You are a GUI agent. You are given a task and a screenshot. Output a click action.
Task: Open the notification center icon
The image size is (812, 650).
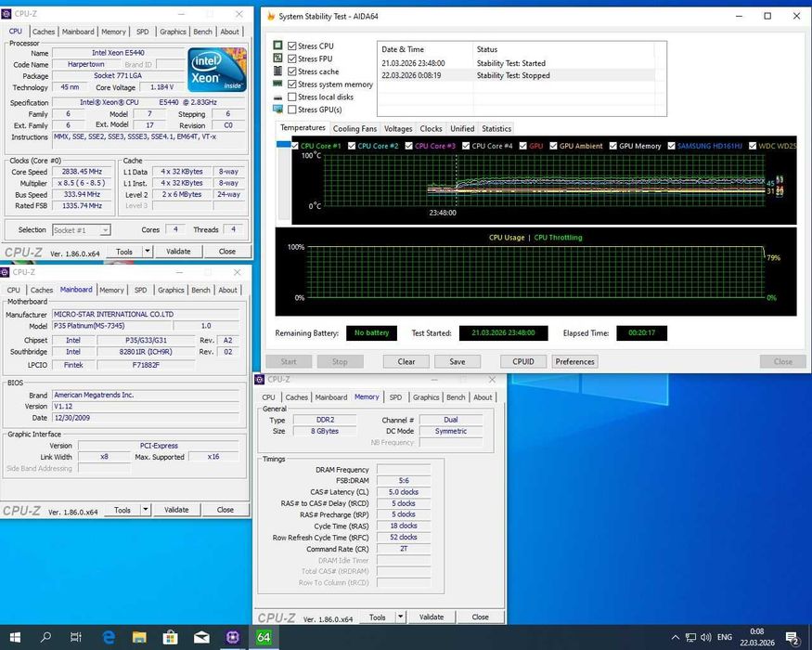(x=793, y=638)
